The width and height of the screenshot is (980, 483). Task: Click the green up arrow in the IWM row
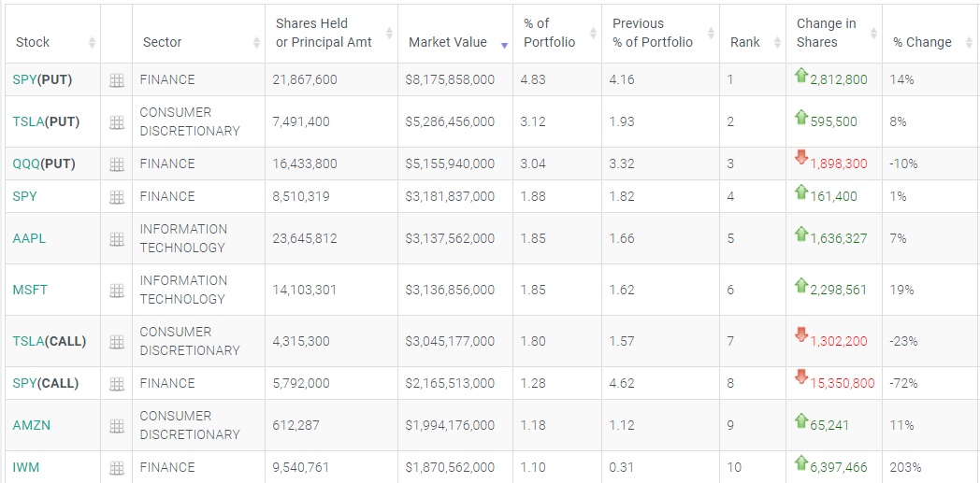(800, 462)
